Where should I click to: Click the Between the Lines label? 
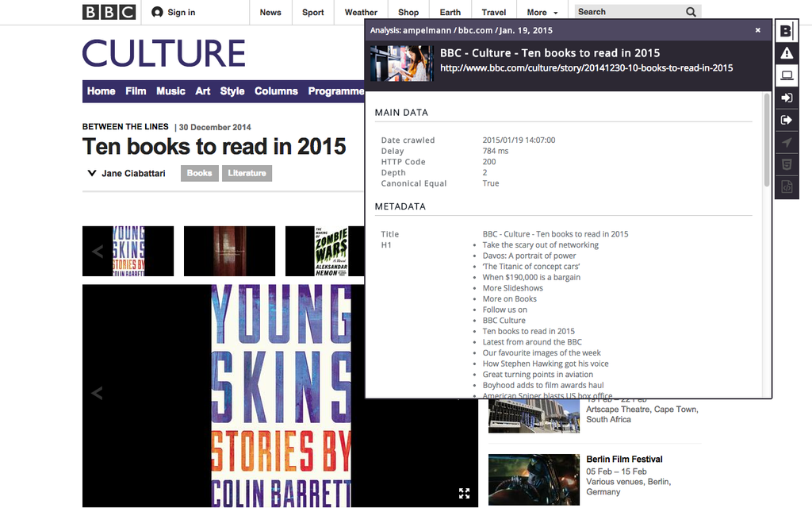[125, 126]
